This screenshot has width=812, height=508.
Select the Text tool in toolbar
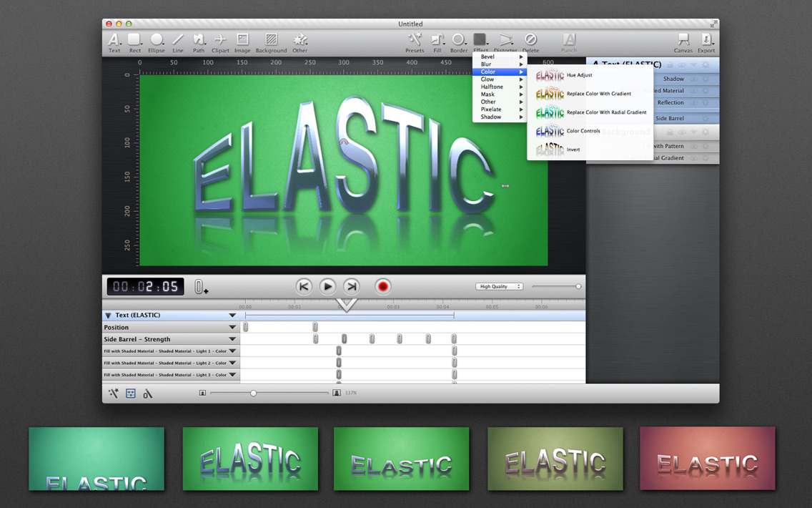[114, 42]
